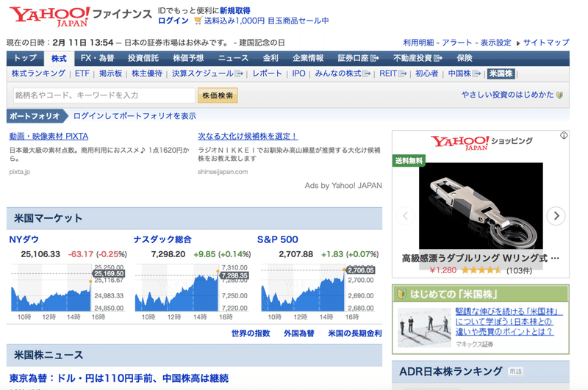Viewport: 588px width, 390px height.
Task: Click the 新規取得 link
Action: (234, 10)
